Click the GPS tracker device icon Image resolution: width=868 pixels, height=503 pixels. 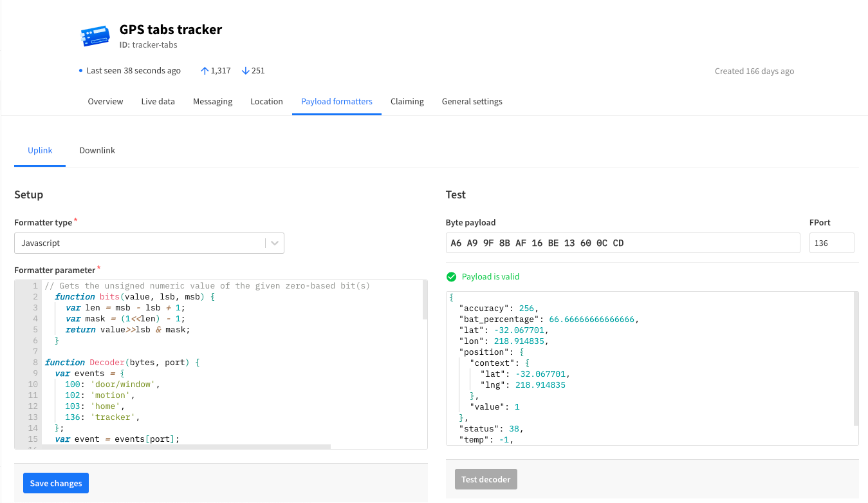(x=95, y=36)
